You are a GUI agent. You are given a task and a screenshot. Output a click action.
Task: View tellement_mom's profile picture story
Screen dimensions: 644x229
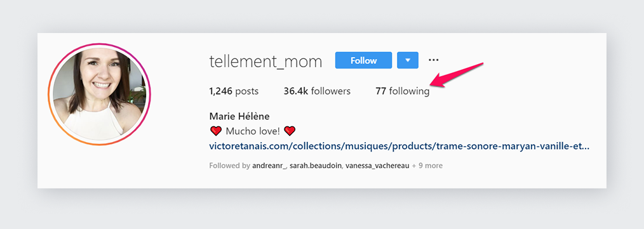coord(99,94)
